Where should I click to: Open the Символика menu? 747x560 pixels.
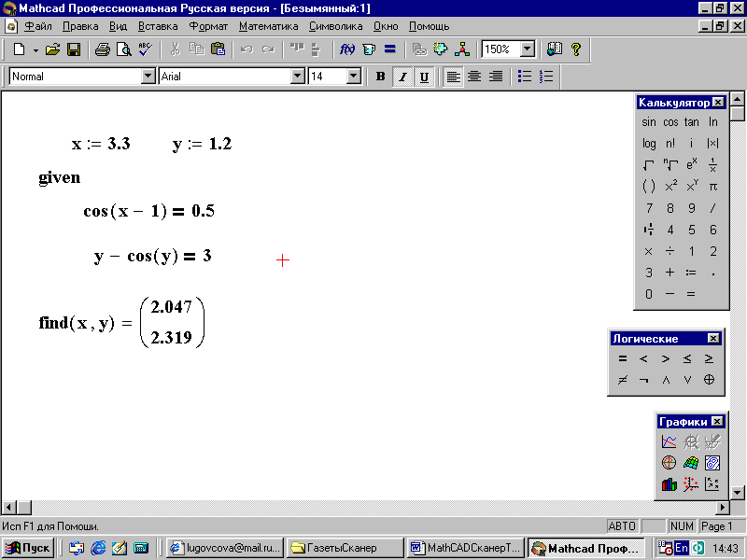(x=335, y=26)
